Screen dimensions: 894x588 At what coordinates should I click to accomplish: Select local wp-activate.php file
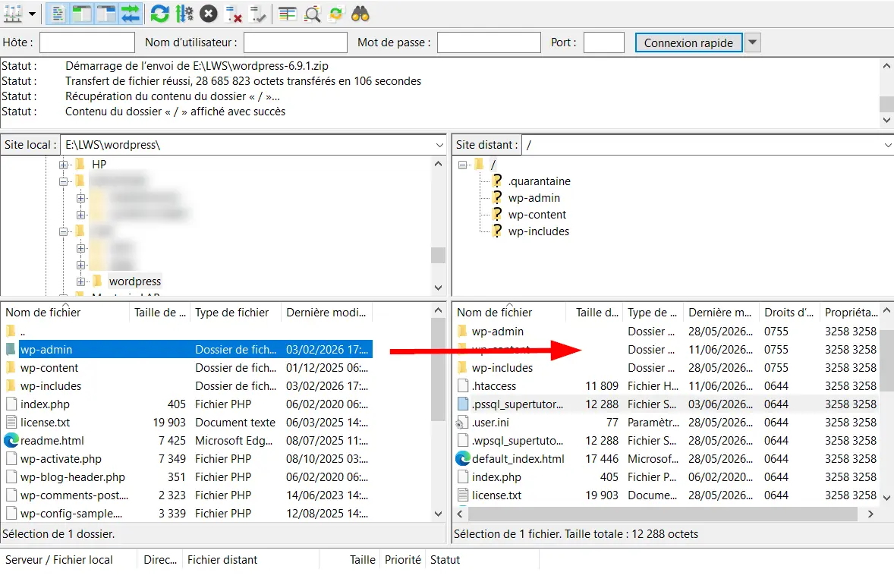click(61, 459)
